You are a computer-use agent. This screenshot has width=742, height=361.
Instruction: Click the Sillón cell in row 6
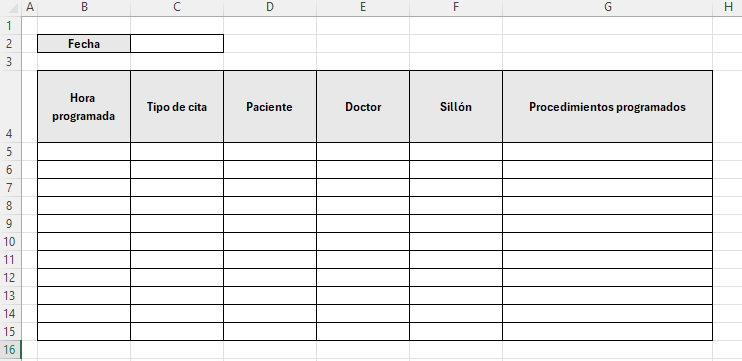point(456,169)
